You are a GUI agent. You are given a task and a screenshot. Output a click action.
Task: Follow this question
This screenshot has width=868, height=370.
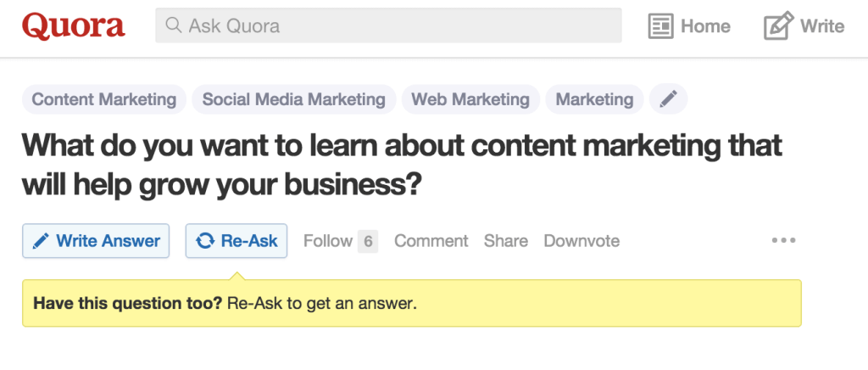(x=328, y=241)
